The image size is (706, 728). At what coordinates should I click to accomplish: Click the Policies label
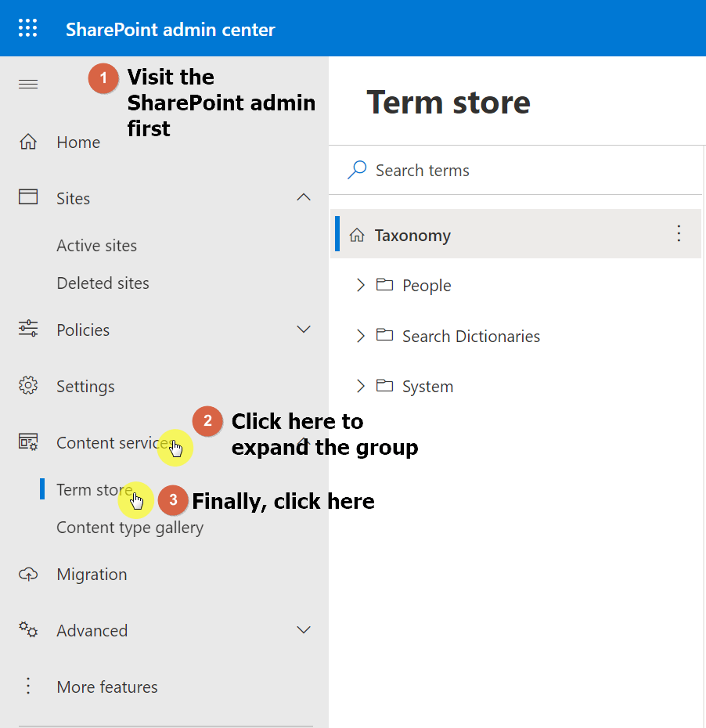[83, 330]
